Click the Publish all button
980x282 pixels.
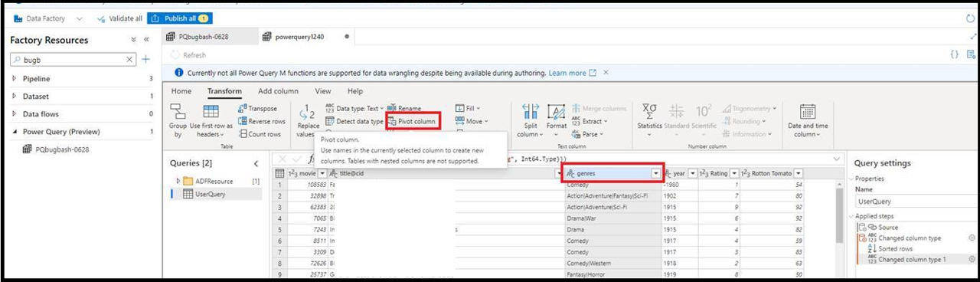pyautogui.click(x=180, y=18)
